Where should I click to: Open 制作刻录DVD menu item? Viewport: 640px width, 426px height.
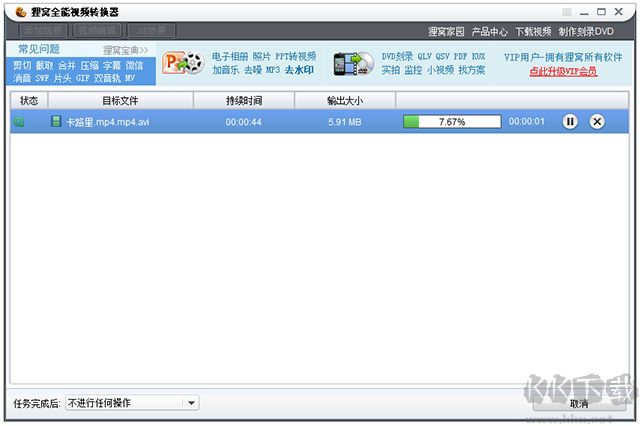click(586, 31)
